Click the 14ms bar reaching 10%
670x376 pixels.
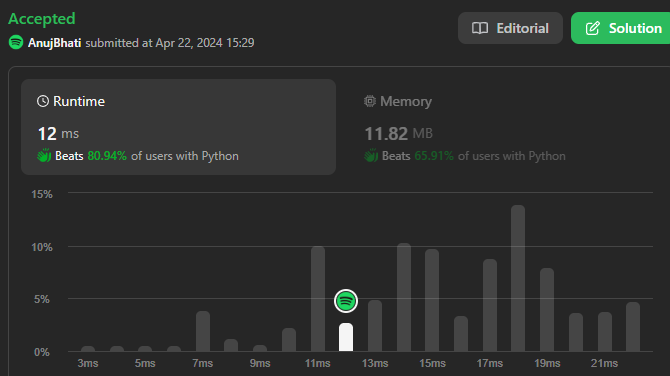(404, 297)
